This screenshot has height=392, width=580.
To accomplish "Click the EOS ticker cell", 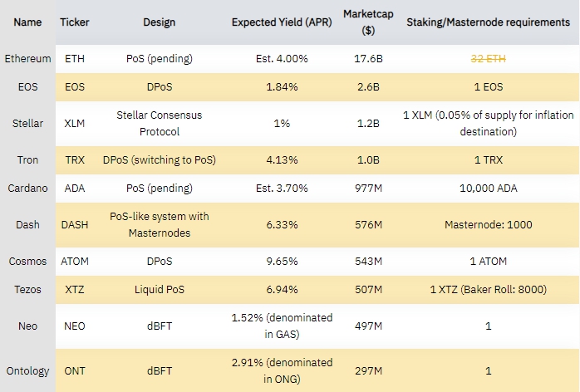I will click(x=75, y=86).
